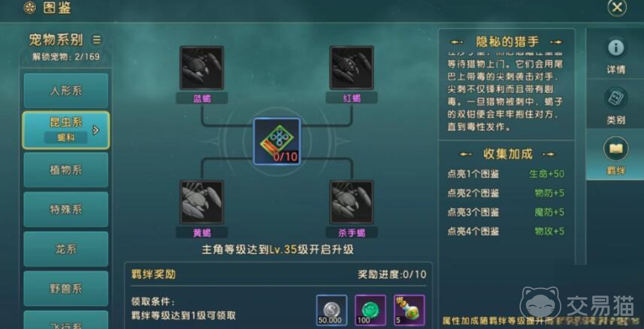644x329 pixels.
Task: Select the 杀手蝎 killer scorpion pet icon
Action: pos(352,202)
